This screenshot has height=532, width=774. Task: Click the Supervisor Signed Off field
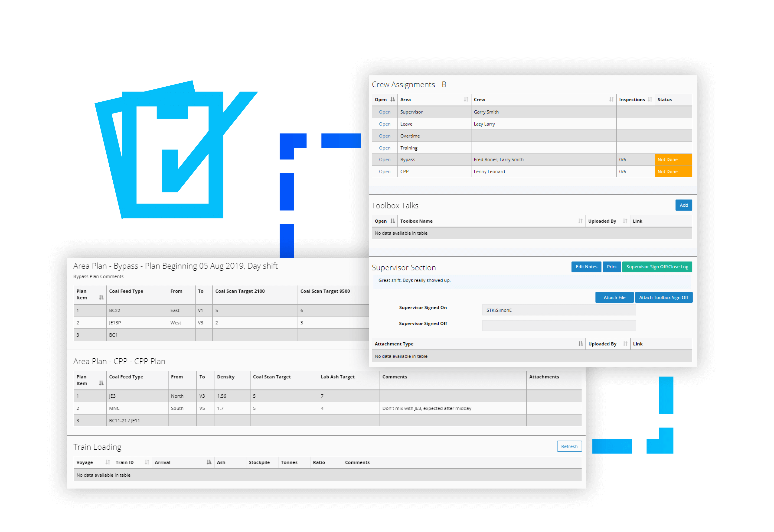(559, 326)
